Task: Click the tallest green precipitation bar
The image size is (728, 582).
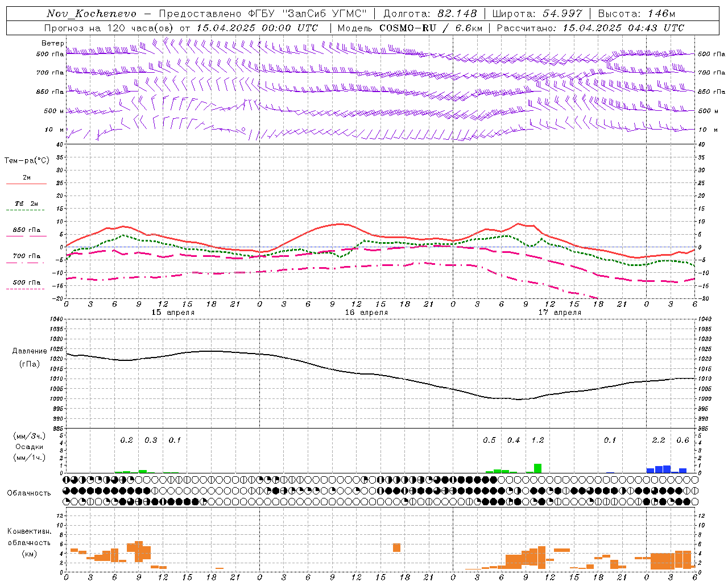Action: click(x=537, y=468)
